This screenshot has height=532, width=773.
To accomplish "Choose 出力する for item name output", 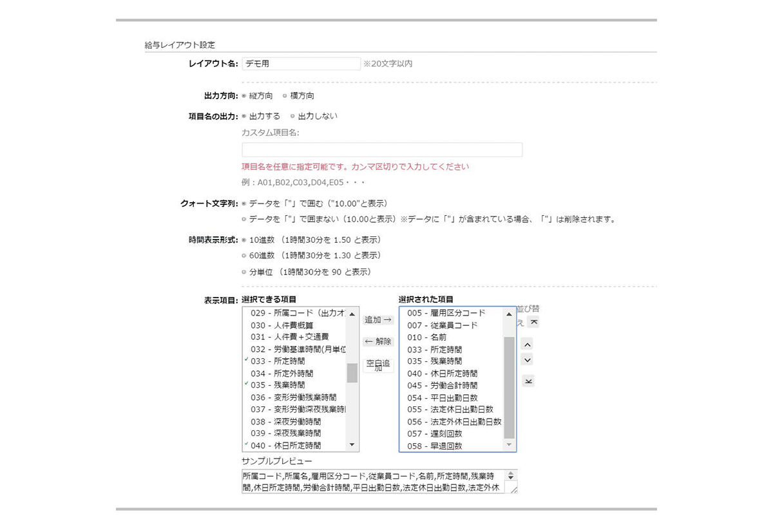I will point(244,117).
